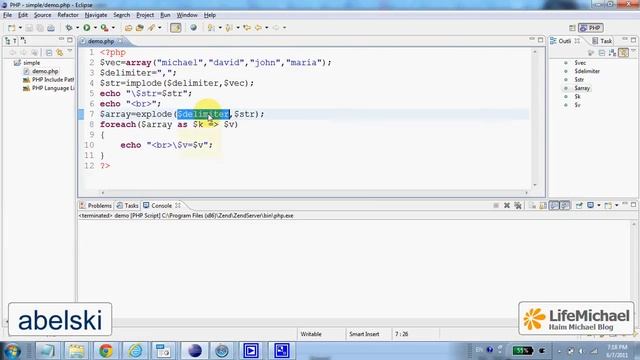Switch to the Problems tab
The width and height of the screenshot is (640, 360).
96,206
